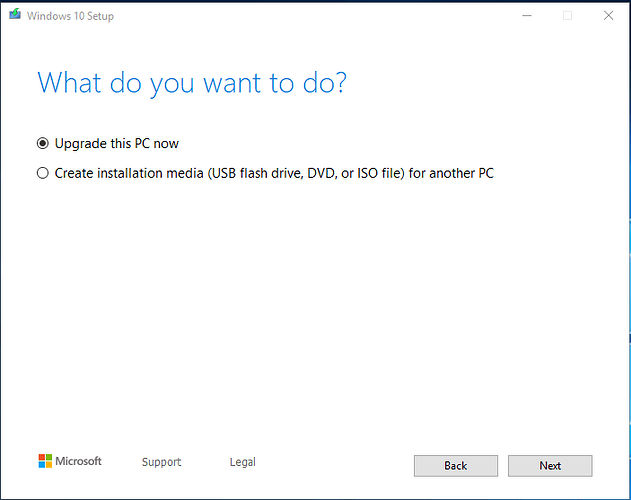631x500 pixels.
Task: Click the "(USB flash drive, DVD, or ISO file)" text
Action: 306,173
